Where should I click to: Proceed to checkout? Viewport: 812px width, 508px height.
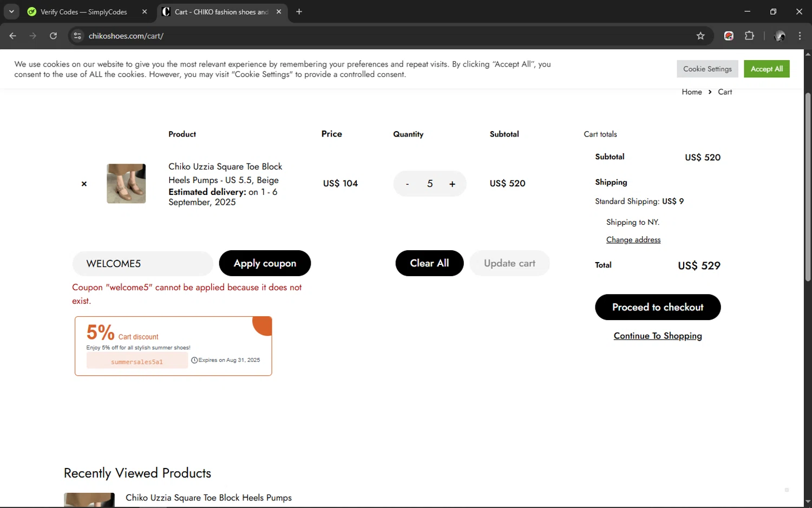tap(658, 307)
